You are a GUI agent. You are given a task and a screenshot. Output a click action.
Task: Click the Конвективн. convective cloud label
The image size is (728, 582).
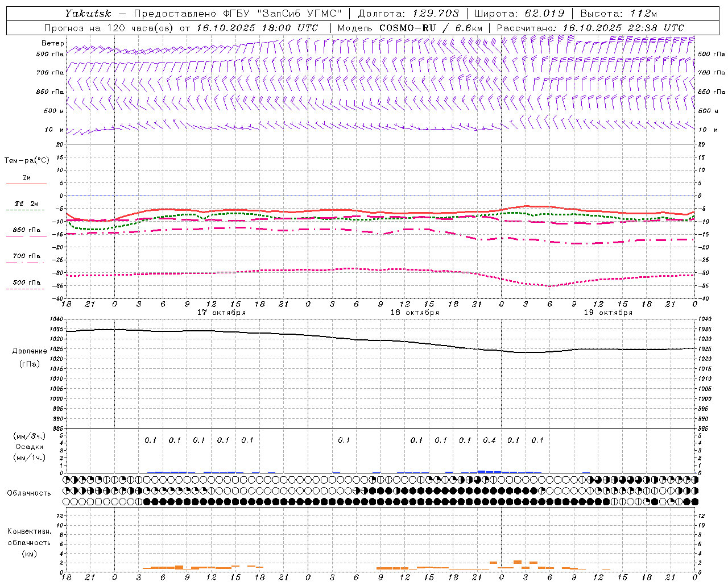pyautogui.click(x=29, y=531)
